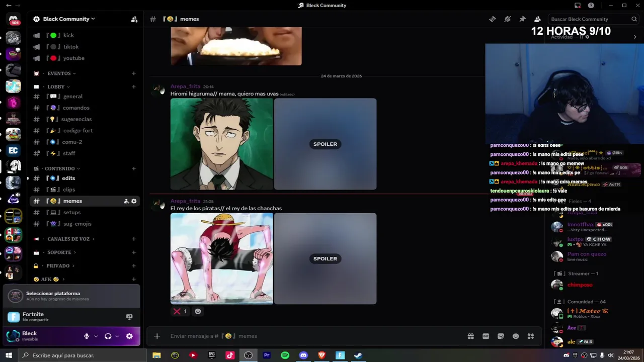The width and height of the screenshot is (644, 362).
Task: Expand the AFK category
Action: coord(49,280)
